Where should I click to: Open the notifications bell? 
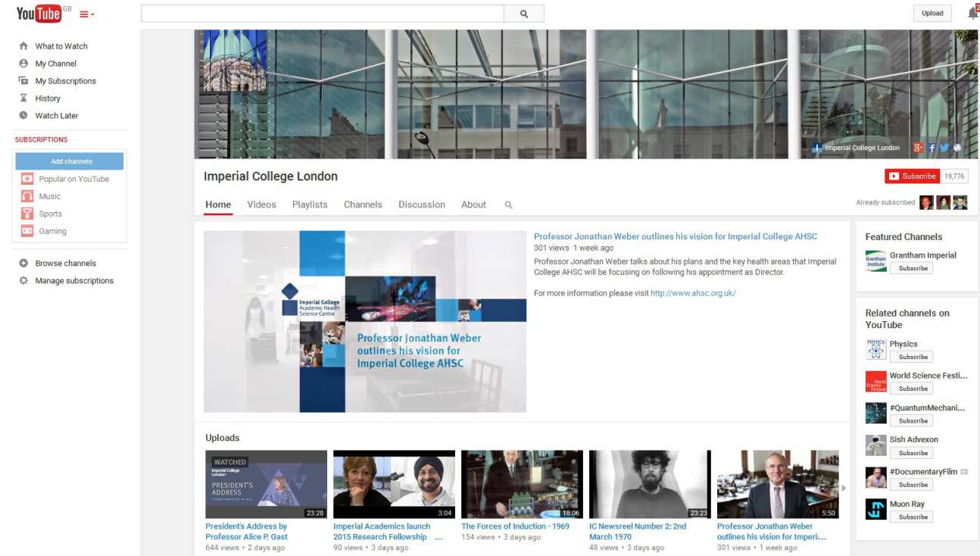(x=972, y=13)
